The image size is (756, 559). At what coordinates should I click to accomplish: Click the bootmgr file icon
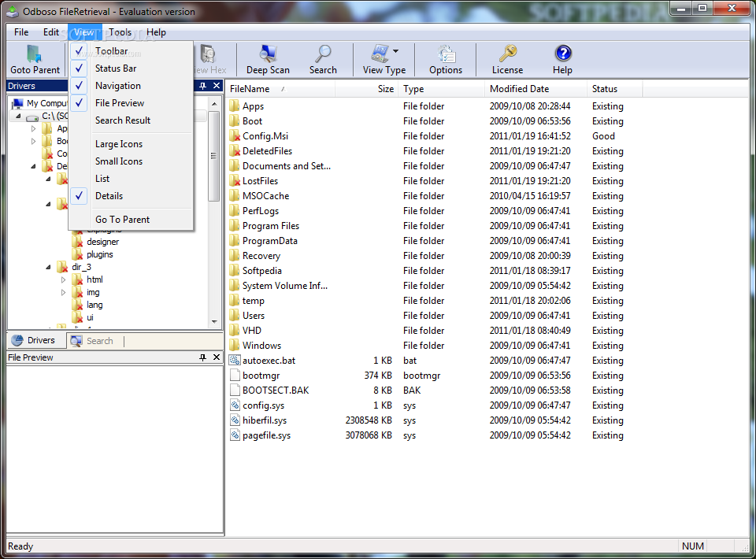pyautogui.click(x=235, y=375)
